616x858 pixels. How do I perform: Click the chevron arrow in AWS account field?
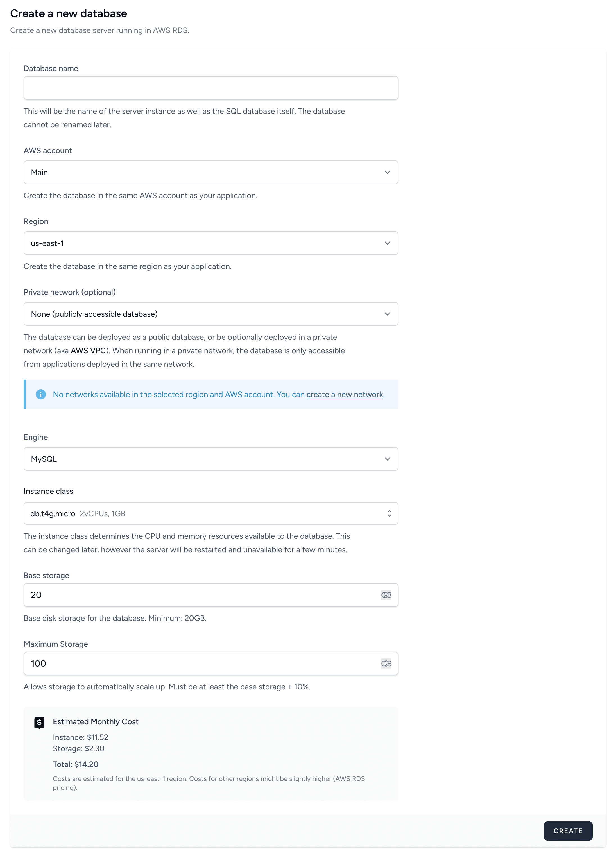(387, 173)
